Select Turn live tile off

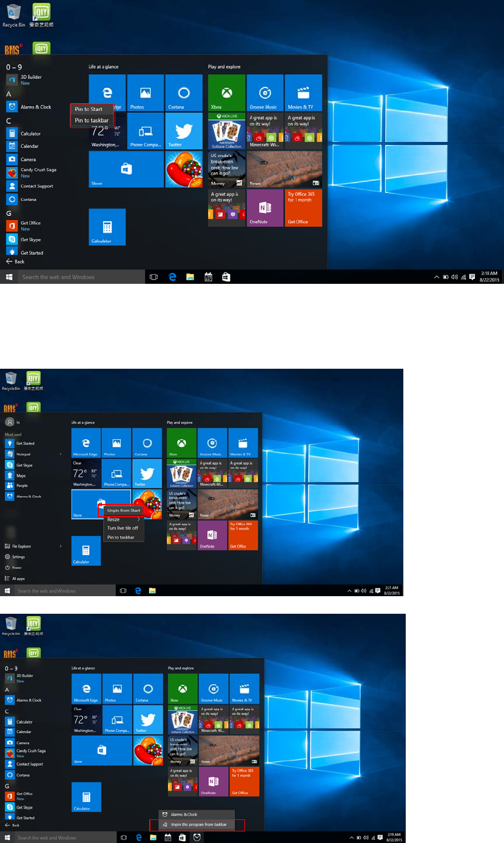[123, 528]
